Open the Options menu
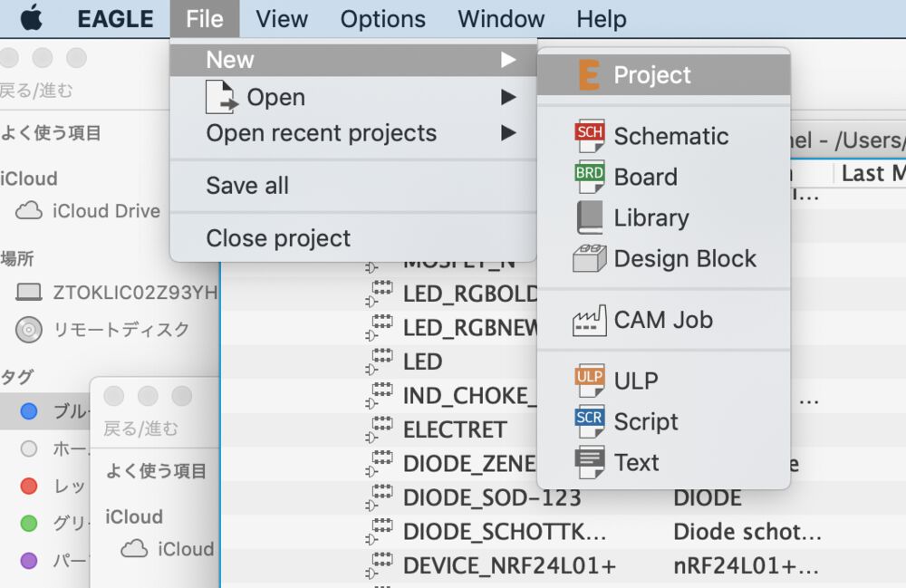The height and width of the screenshot is (588, 906). [383, 19]
